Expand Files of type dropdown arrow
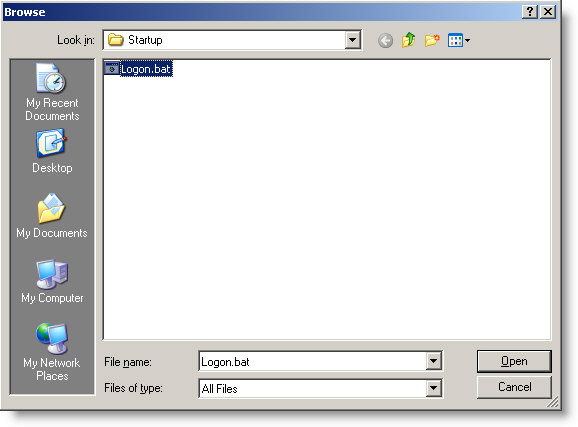Viewport: 578px width, 427px height. coord(434,388)
